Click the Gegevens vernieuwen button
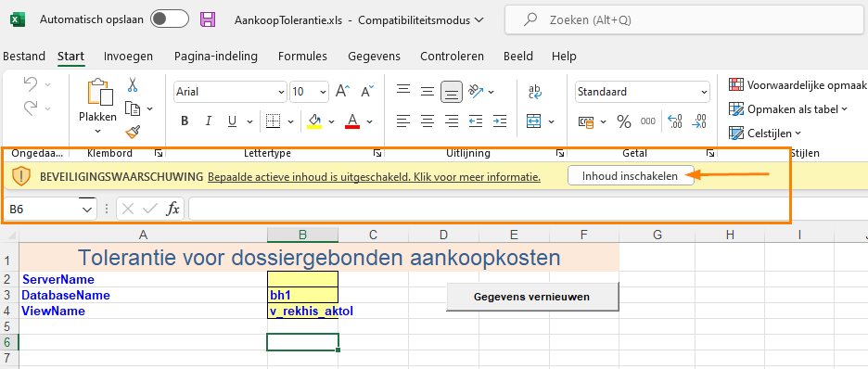868x369 pixels. click(532, 297)
